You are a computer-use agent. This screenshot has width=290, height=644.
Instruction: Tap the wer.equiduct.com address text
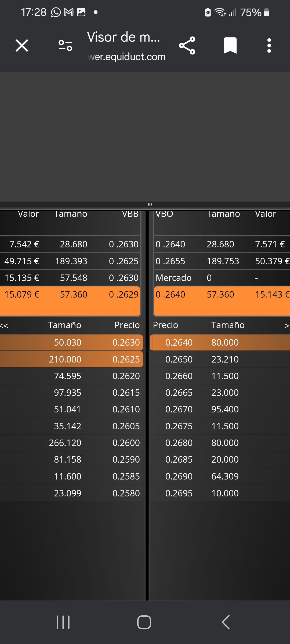(126, 57)
